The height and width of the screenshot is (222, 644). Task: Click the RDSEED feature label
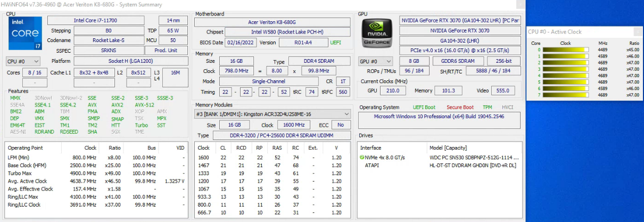69,131
